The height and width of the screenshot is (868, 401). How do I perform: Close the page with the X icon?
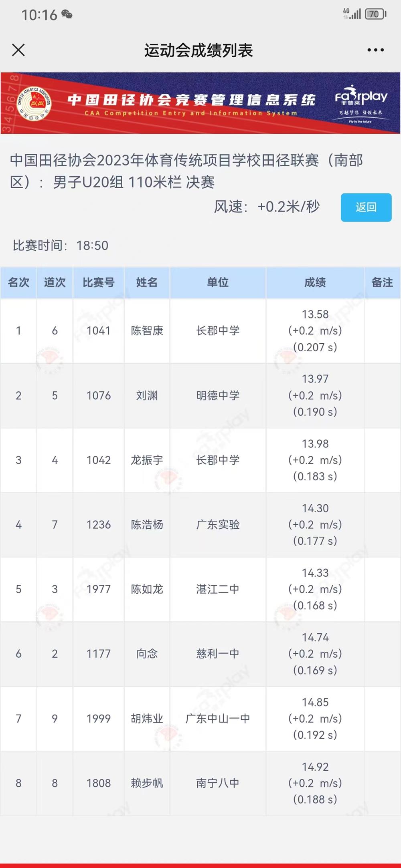tap(18, 50)
